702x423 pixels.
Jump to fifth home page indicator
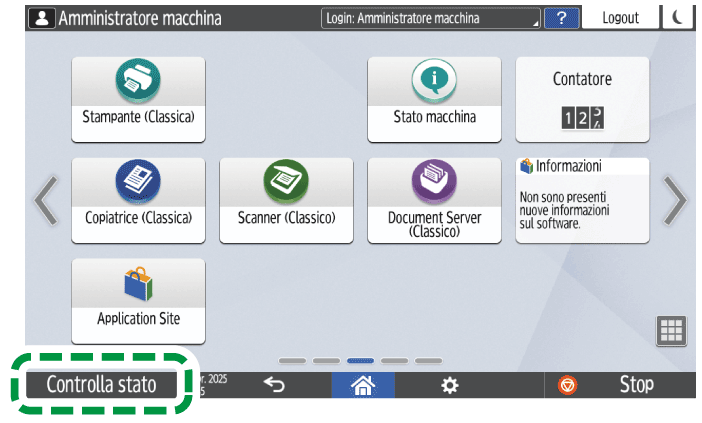point(428,360)
